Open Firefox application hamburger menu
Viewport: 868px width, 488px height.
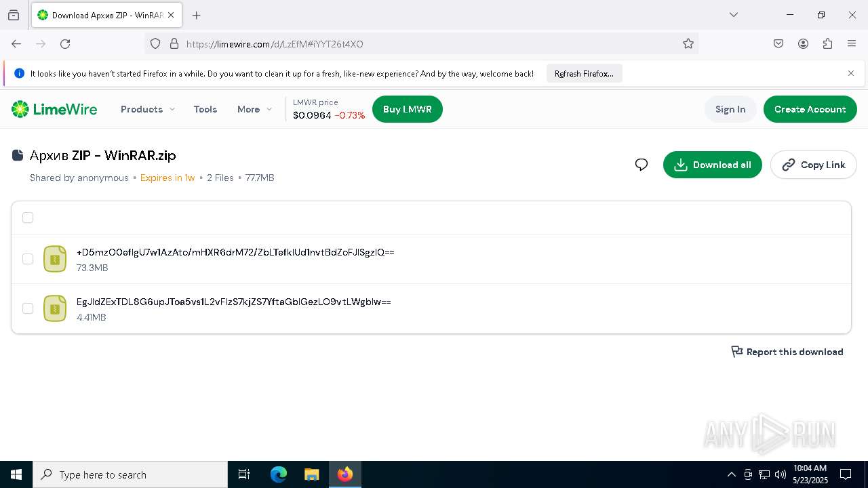tap(852, 43)
